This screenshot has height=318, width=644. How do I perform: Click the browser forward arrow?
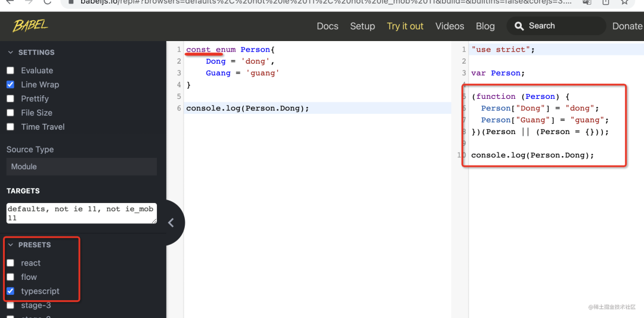click(x=27, y=2)
